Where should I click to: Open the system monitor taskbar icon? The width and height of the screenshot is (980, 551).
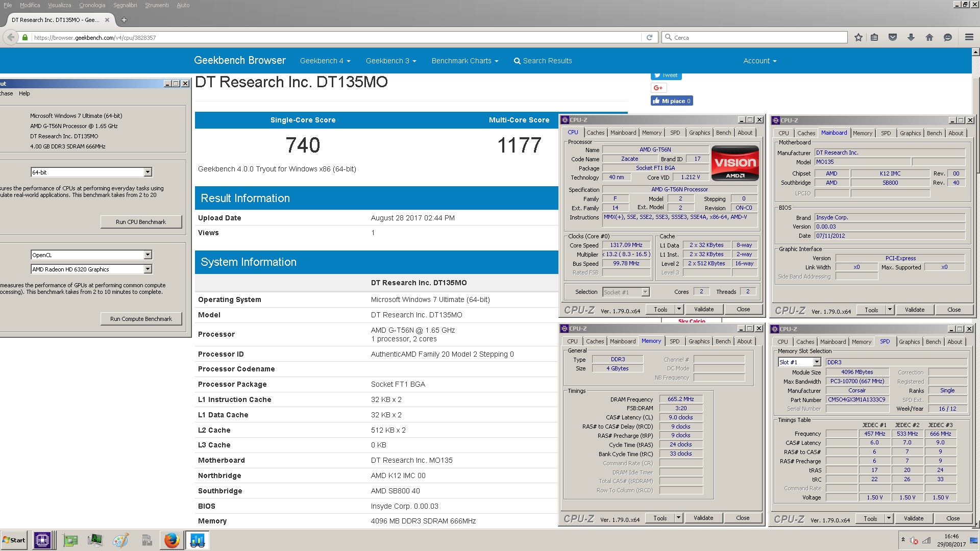tap(95, 540)
